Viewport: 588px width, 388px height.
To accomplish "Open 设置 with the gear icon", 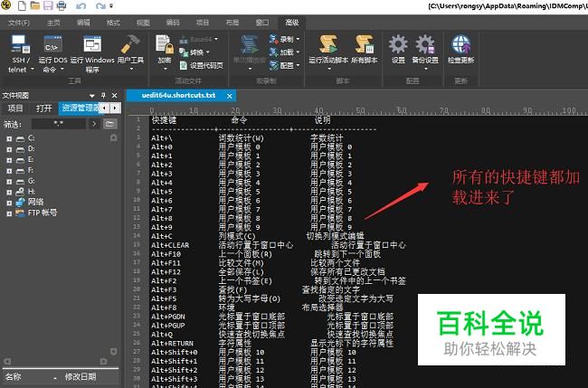I will (398, 44).
